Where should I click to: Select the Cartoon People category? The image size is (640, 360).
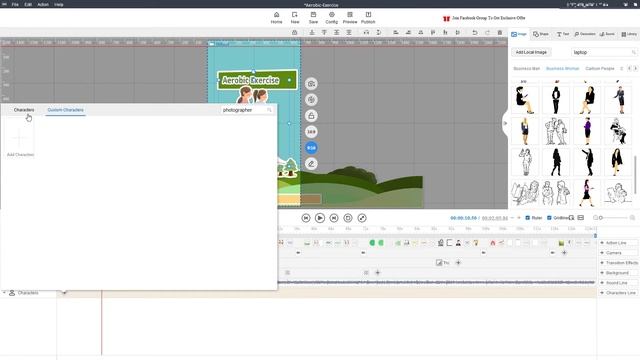pos(600,69)
